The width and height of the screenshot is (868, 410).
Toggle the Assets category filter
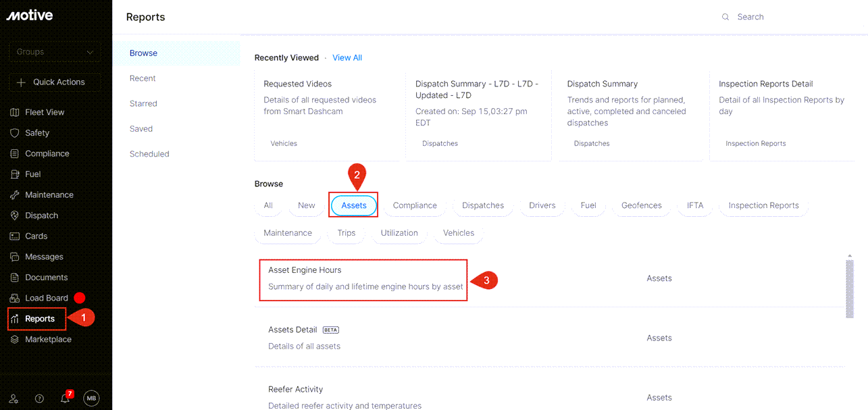pos(354,205)
